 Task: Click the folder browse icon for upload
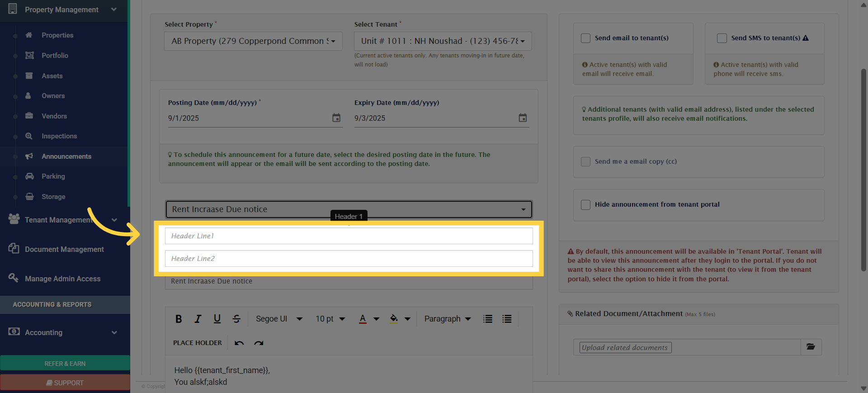[811, 347]
